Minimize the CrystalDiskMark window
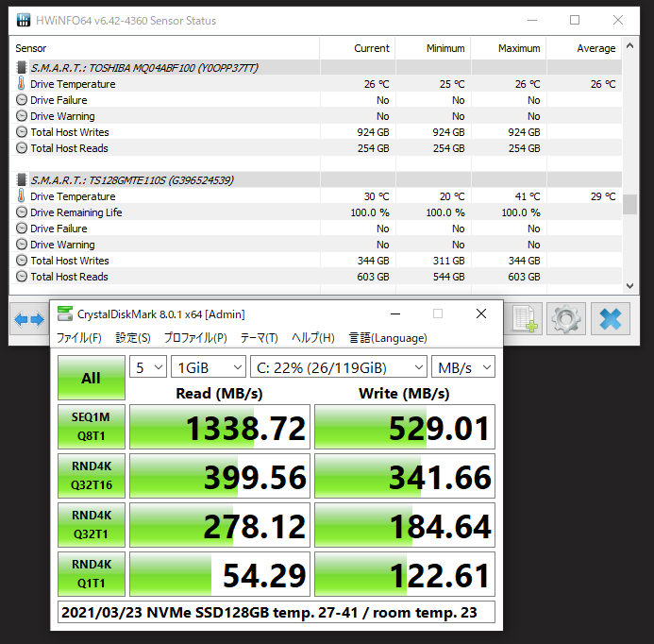The image size is (654, 644). click(x=395, y=314)
